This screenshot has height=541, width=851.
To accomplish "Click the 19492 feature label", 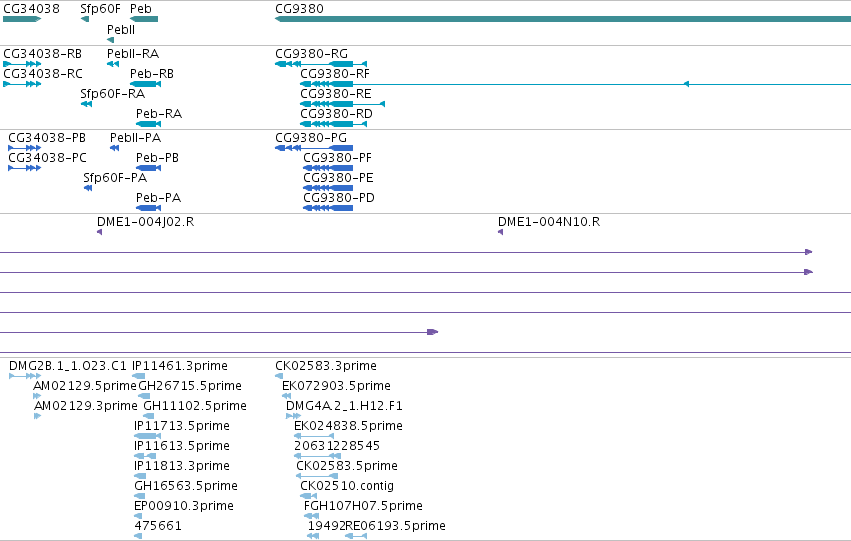I will pyautogui.click(x=326, y=526).
